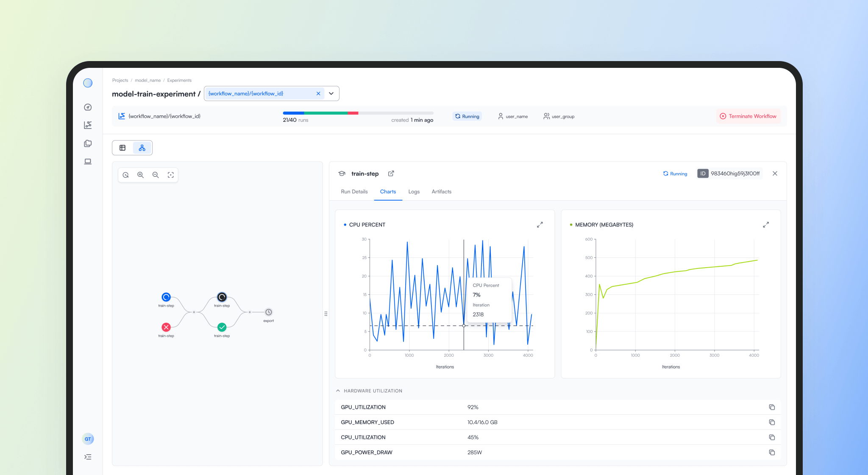868x475 pixels.
Task: Select the zoom out tool on the graph
Action: pyautogui.click(x=156, y=175)
